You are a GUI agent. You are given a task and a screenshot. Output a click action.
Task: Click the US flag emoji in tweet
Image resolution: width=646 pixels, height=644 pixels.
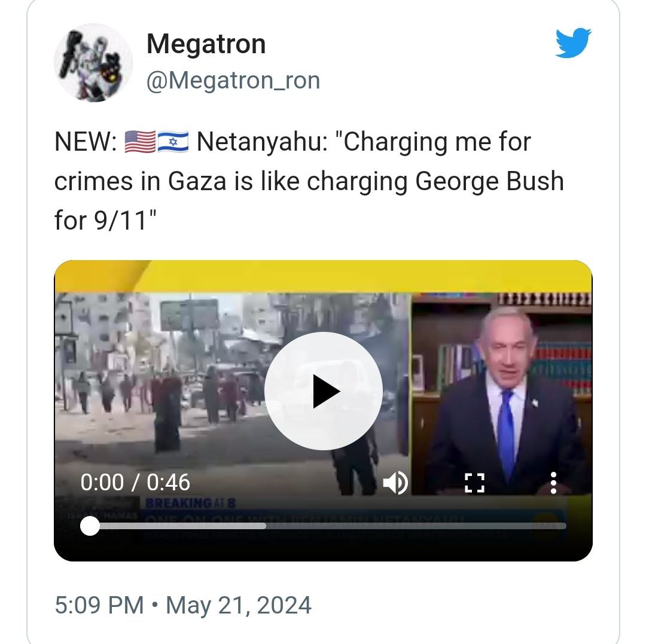coord(140,142)
